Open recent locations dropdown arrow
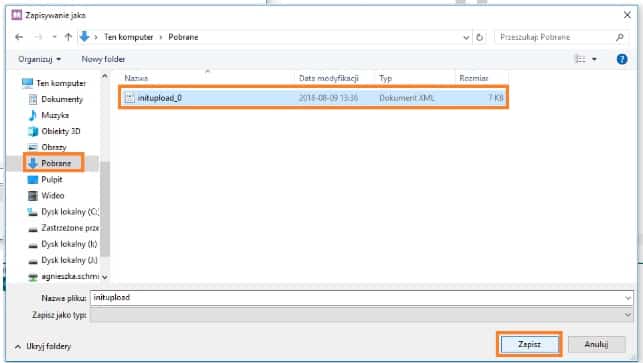643x363 pixels. pos(54,37)
